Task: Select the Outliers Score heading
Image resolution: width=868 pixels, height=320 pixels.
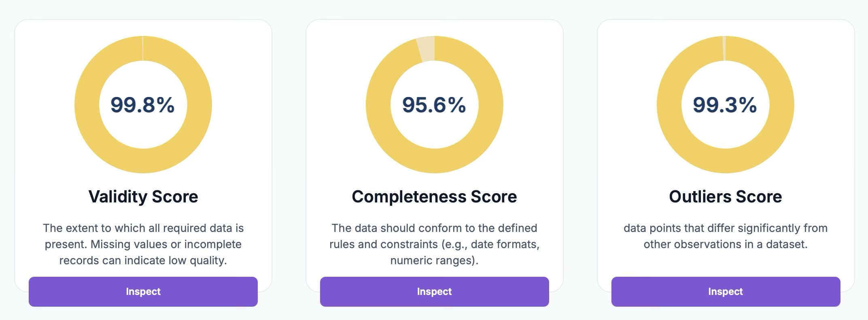Action: point(725,197)
